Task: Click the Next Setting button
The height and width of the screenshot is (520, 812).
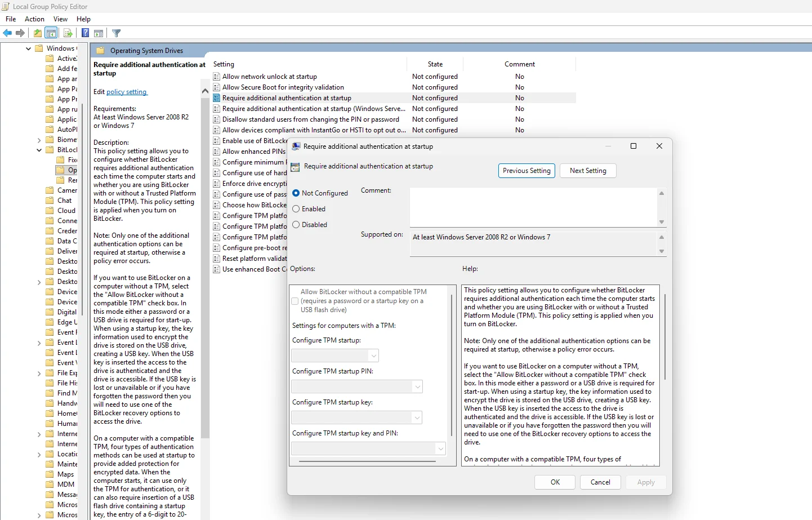Action: coord(588,171)
